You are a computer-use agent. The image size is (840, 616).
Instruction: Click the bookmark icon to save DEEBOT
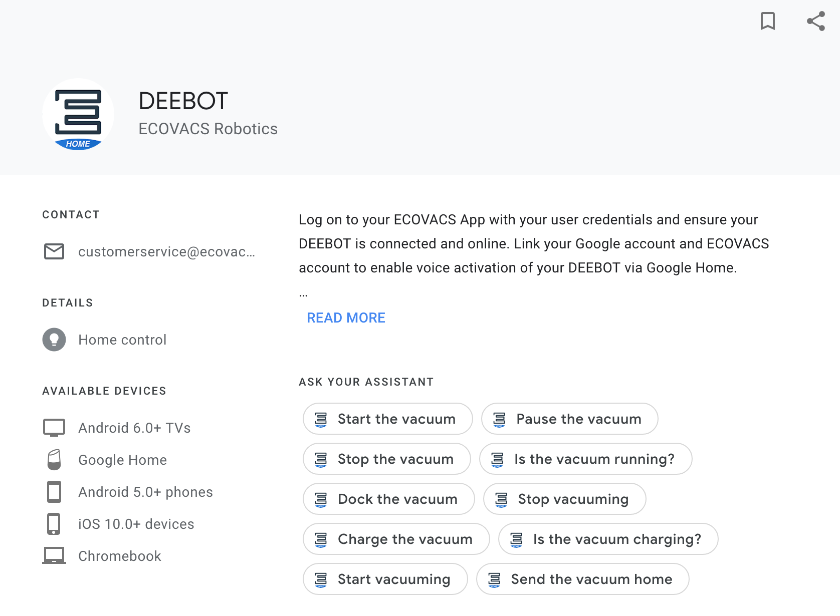(767, 21)
